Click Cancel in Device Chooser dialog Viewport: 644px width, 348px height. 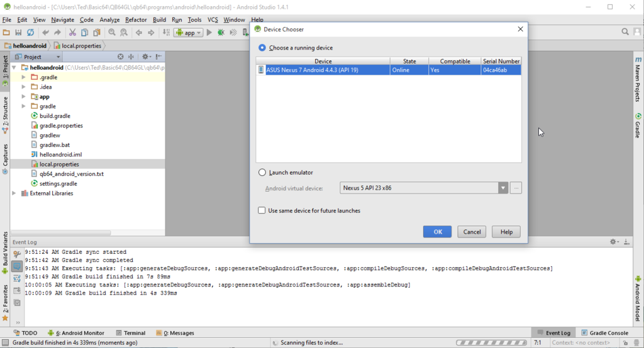point(472,232)
